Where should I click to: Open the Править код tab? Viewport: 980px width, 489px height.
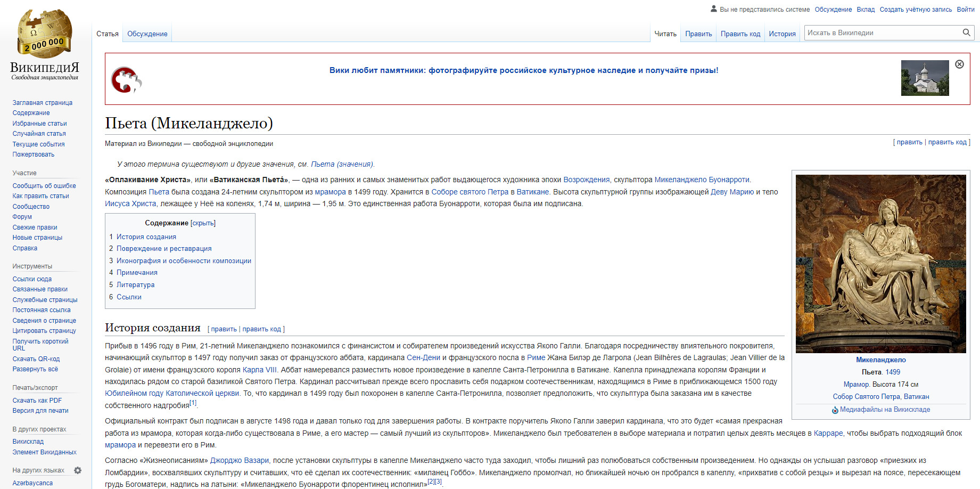pos(740,34)
